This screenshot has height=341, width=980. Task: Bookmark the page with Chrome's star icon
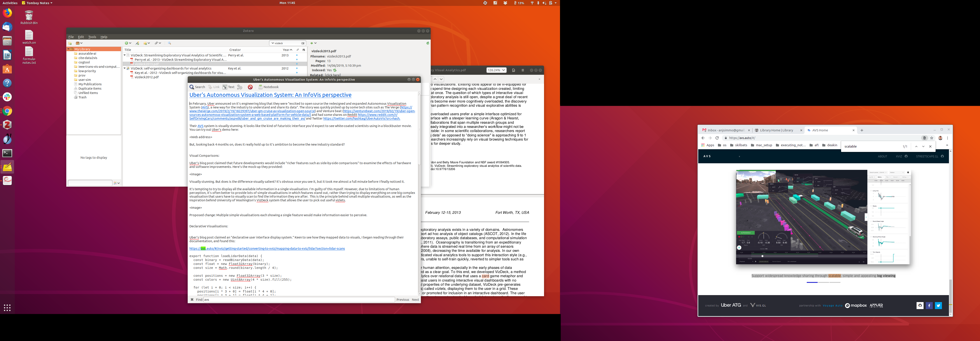pyautogui.click(x=932, y=138)
